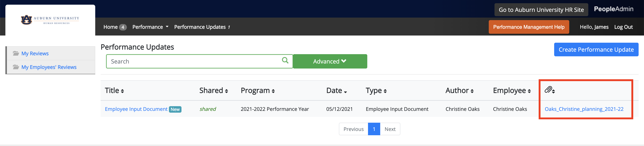Image resolution: width=644 pixels, height=146 pixels.
Task: Sort the table by Title column
Action: (114, 90)
